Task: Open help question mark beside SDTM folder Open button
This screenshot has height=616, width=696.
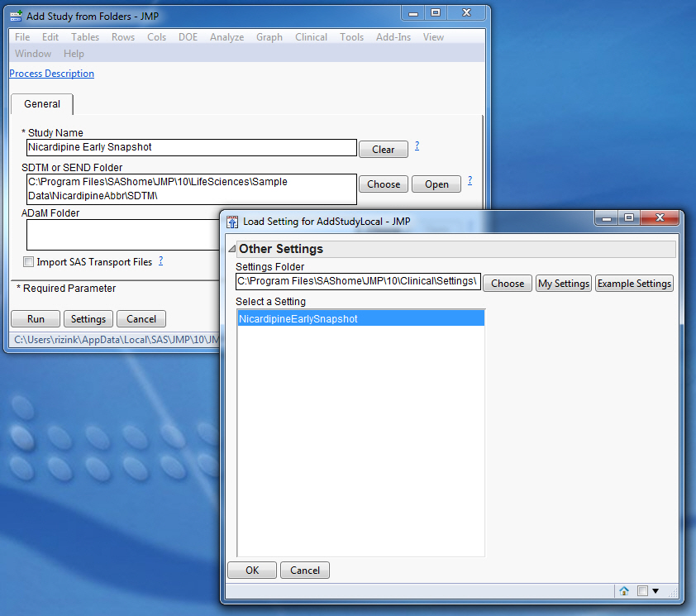Action: click(x=470, y=180)
